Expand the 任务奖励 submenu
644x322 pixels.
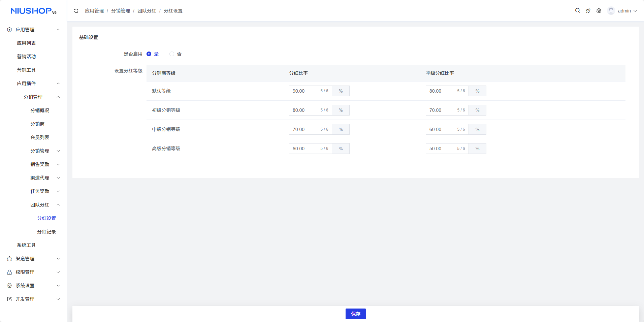point(58,191)
